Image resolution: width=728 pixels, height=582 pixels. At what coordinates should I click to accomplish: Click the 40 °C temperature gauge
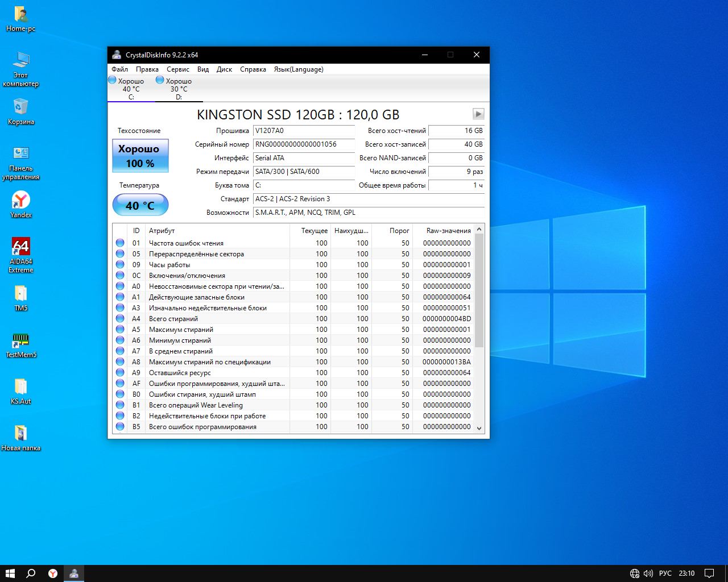pyautogui.click(x=140, y=205)
